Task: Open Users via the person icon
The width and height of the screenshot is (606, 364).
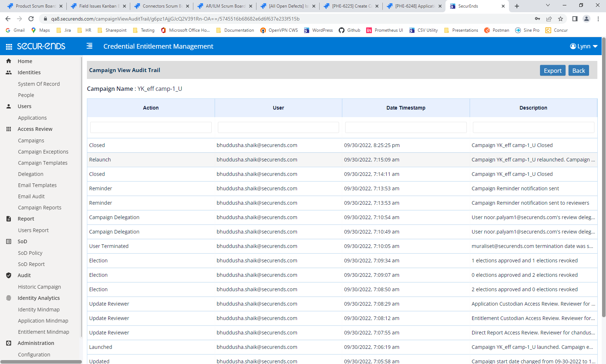Action: (x=8, y=106)
